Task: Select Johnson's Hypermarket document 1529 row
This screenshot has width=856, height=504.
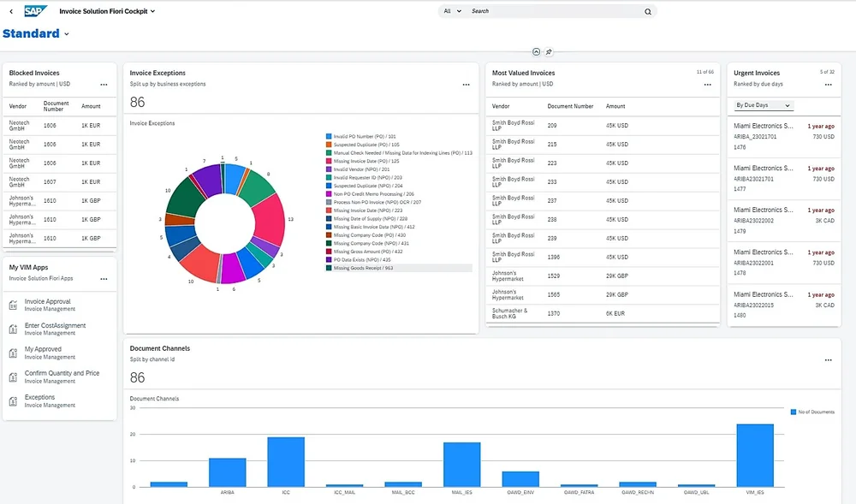Action: [x=602, y=276]
